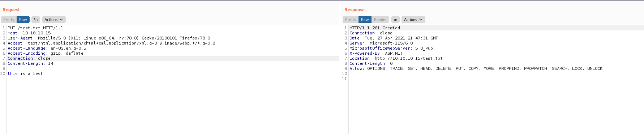Click the 'Server: Microsoft-IIS/6.0' header
The image size is (644, 134).
[x=381, y=43]
